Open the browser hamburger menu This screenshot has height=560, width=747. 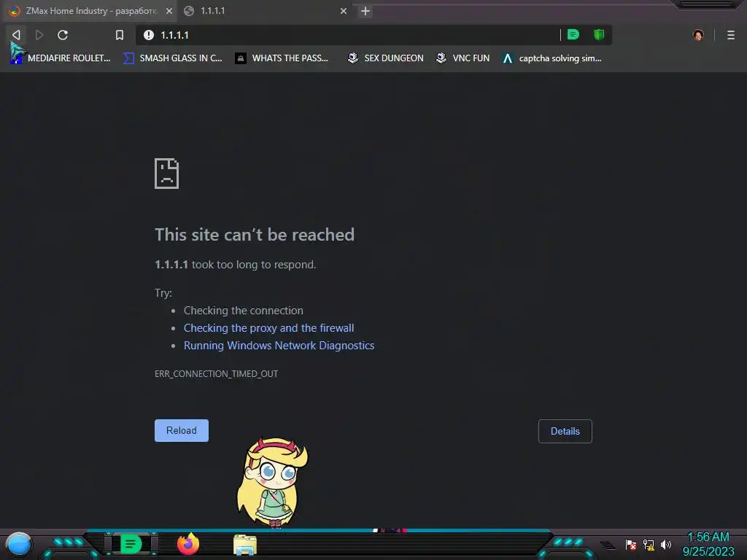[730, 35]
